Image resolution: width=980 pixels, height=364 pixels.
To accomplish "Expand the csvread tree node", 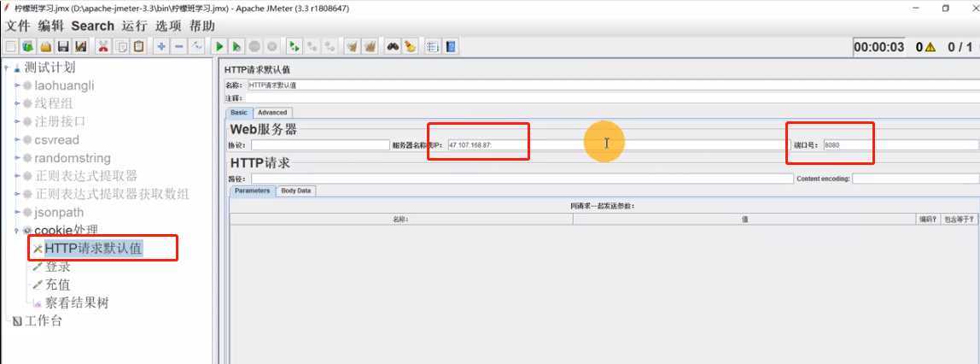I will click(18, 140).
